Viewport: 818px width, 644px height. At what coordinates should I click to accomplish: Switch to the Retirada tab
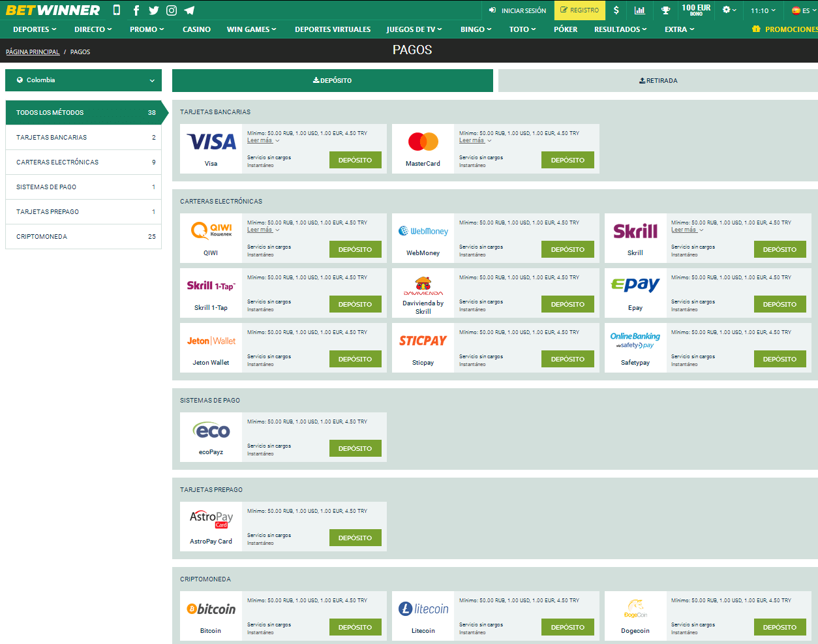coord(658,81)
